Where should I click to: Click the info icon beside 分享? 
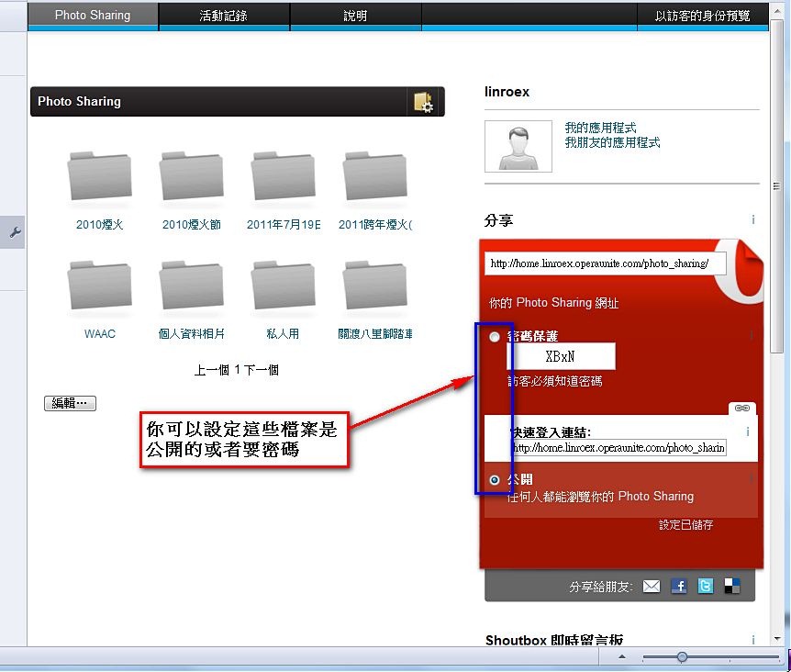pyautogui.click(x=753, y=220)
